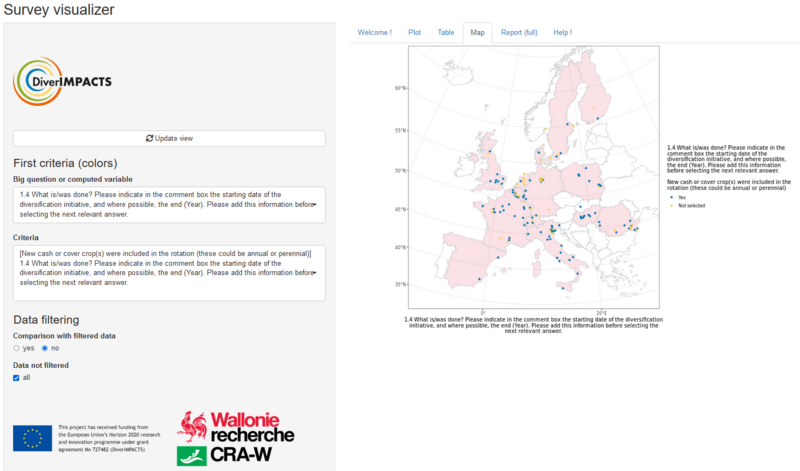Screen dimensions: 800x471
Task: Select 'yes' for comparison with filtered data
Action: tap(16, 348)
